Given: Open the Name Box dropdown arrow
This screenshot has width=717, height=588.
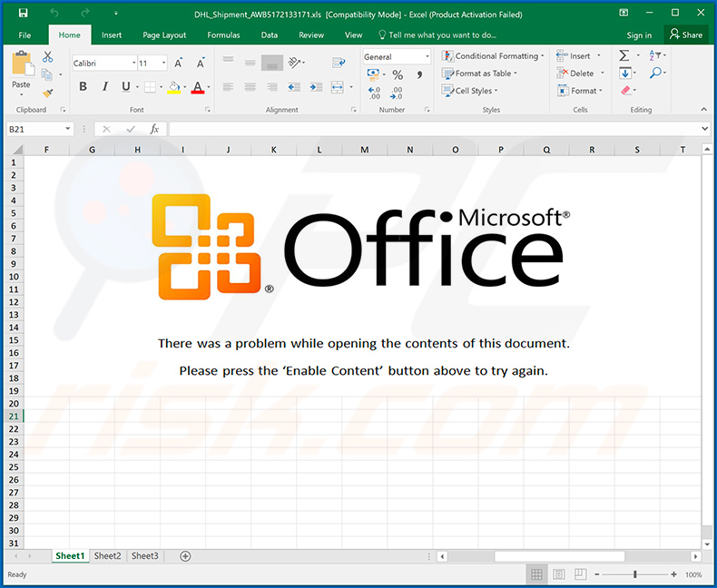Looking at the screenshot, I should pos(68,129).
